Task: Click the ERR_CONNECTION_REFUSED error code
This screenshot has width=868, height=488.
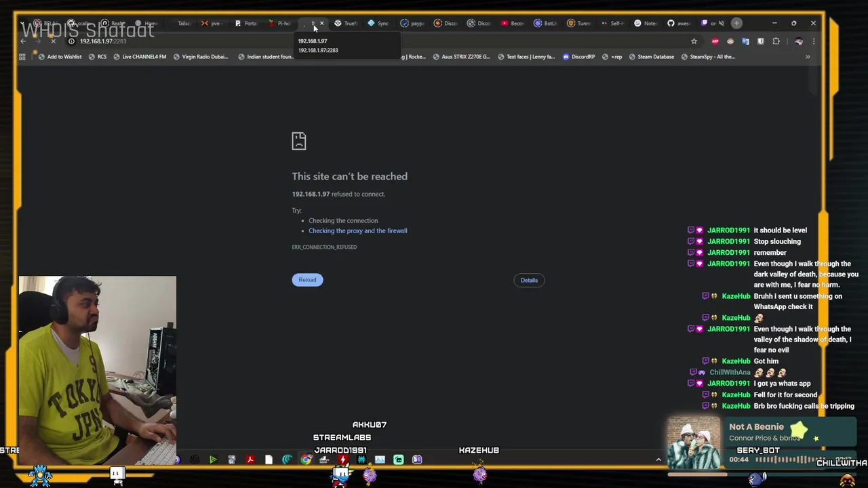Action: [x=324, y=247]
